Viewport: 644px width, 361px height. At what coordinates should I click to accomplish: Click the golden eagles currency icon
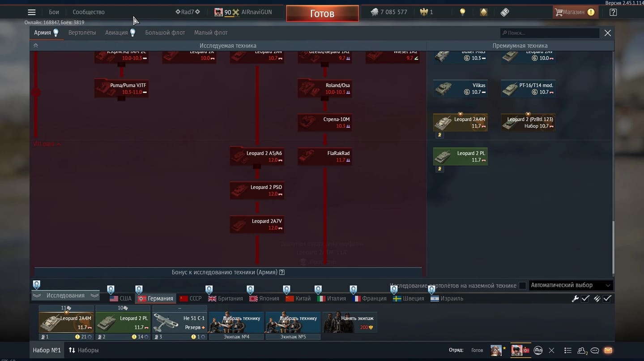(424, 12)
